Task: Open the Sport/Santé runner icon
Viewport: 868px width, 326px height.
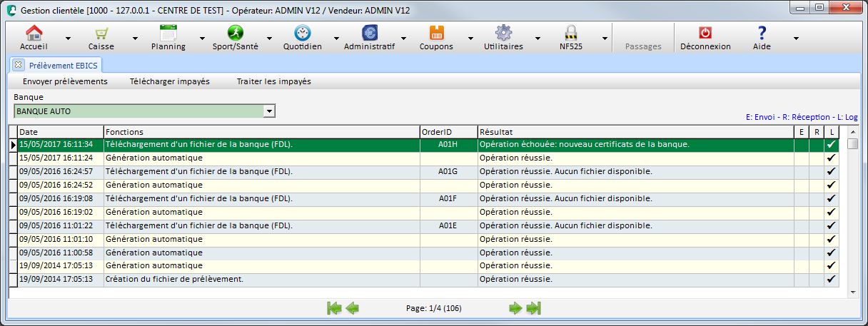Action: pos(236,33)
